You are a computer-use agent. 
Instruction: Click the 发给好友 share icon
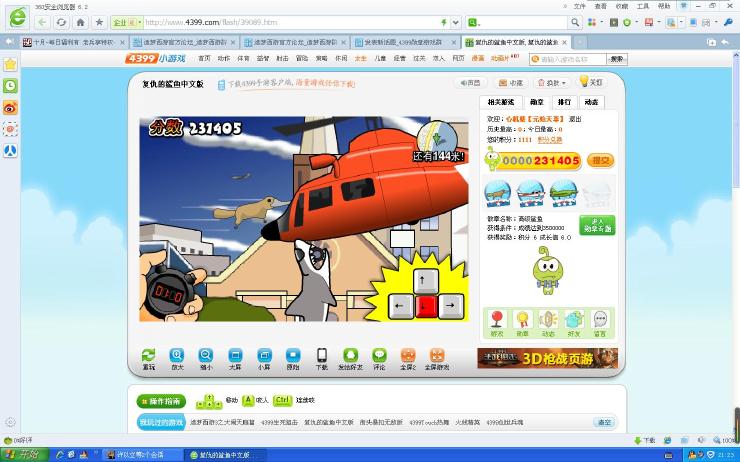coord(350,355)
